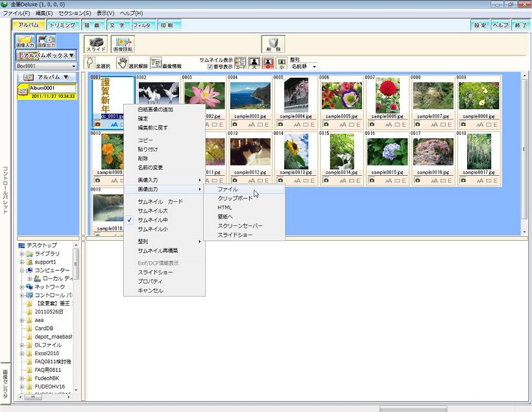Choose ファイル in the 画像出力 submenu
This screenshot has height=412, width=532.
pyautogui.click(x=228, y=189)
